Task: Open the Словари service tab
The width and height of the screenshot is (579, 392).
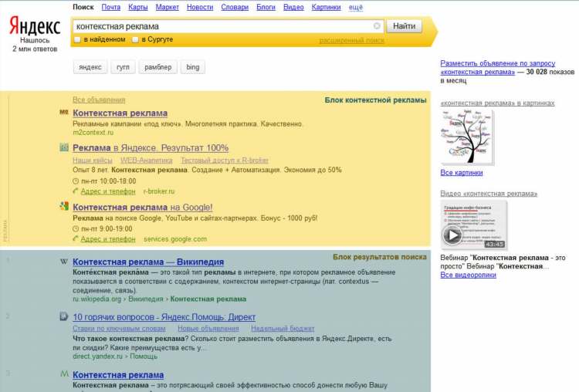Action: tap(235, 7)
